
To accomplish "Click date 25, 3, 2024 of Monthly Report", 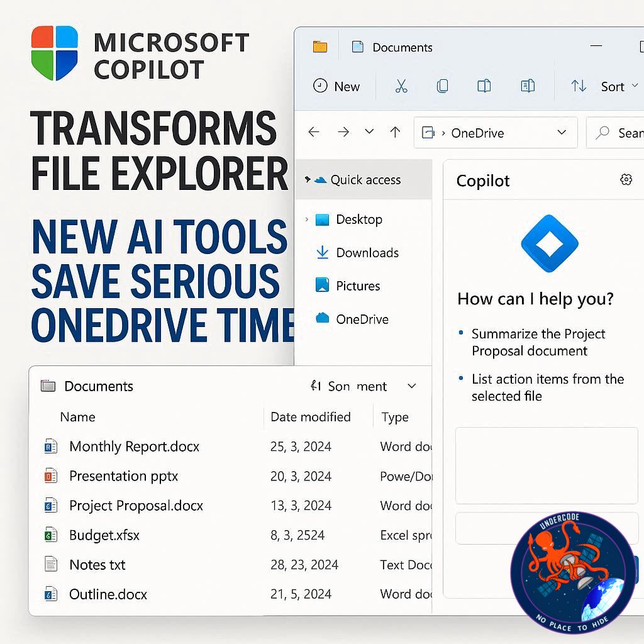I will click(x=301, y=447).
